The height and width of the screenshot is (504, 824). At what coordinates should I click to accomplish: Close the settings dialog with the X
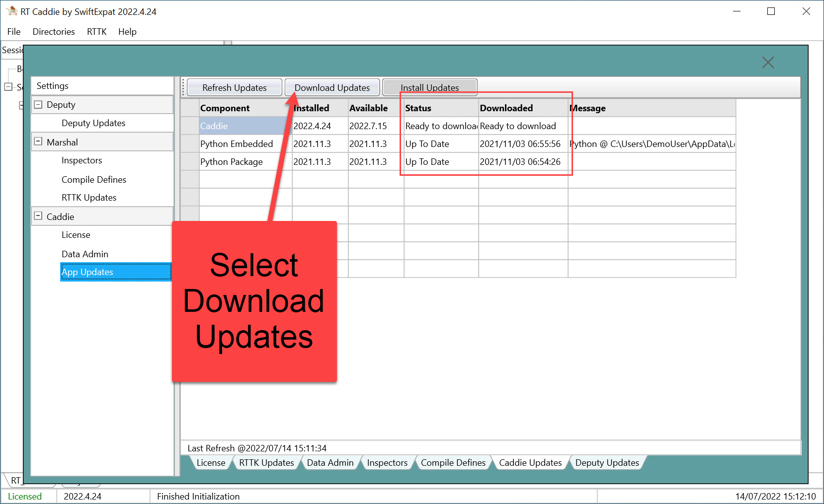tap(768, 62)
